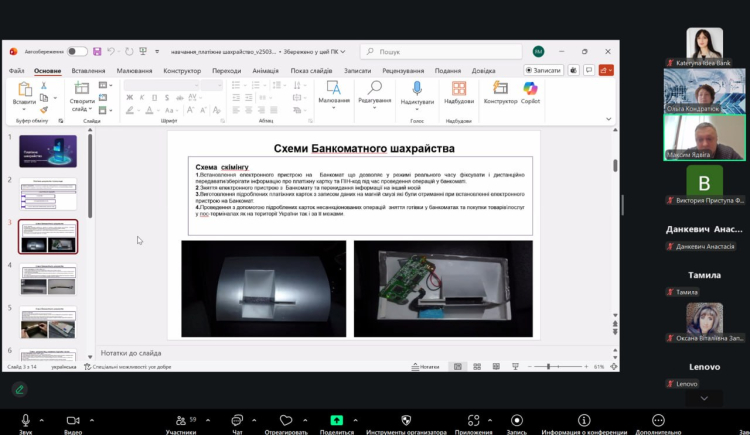Screen dimensions: 750x435
Task: Open the Конструктор designer icon in ribbon
Action: pos(500,90)
